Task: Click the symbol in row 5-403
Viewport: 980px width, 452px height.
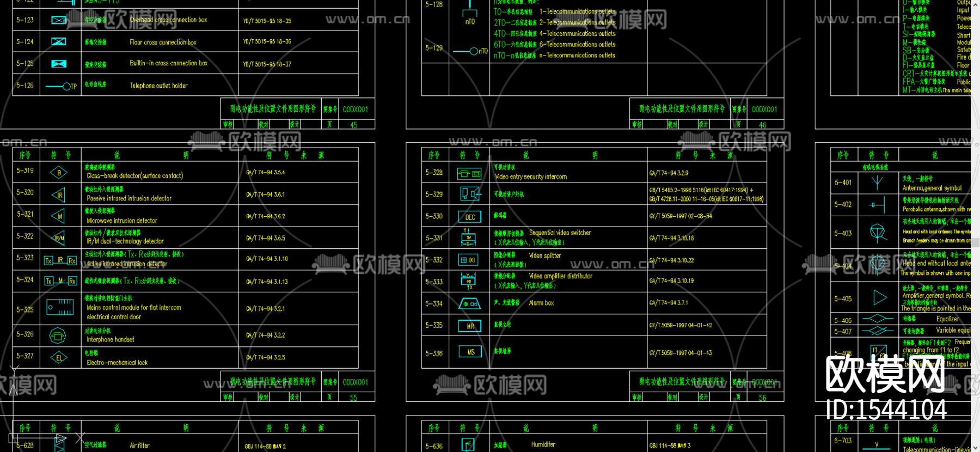Action: [878, 233]
